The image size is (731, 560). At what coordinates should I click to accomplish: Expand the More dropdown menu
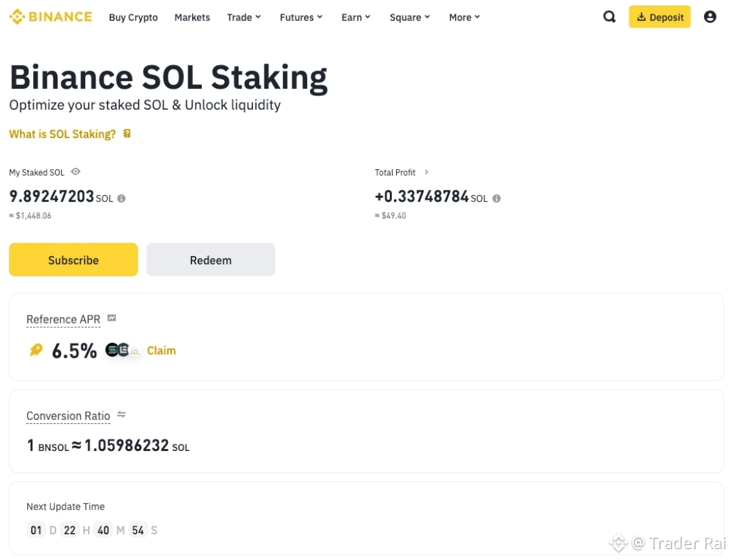pyautogui.click(x=464, y=18)
